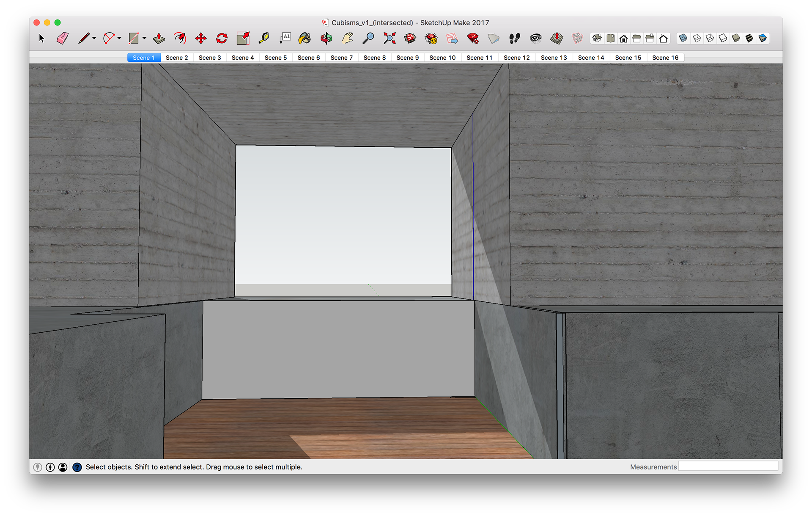Click the Zoom Extents tool

390,39
